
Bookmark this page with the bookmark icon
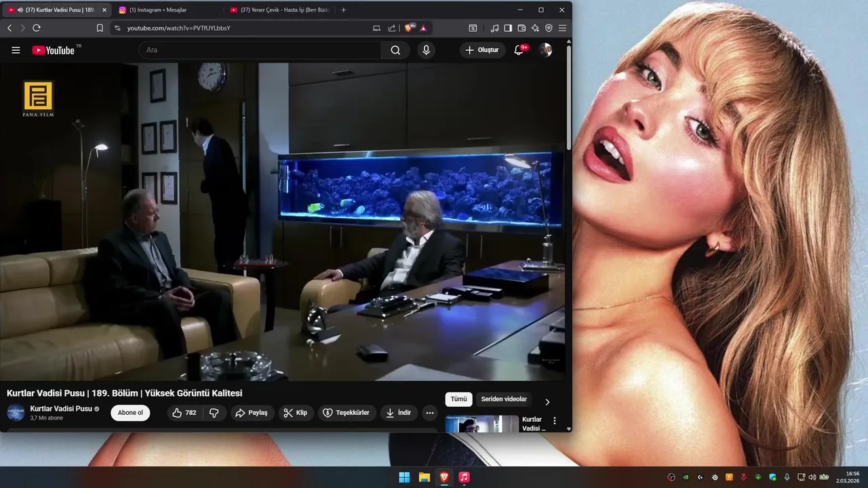point(100,28)
